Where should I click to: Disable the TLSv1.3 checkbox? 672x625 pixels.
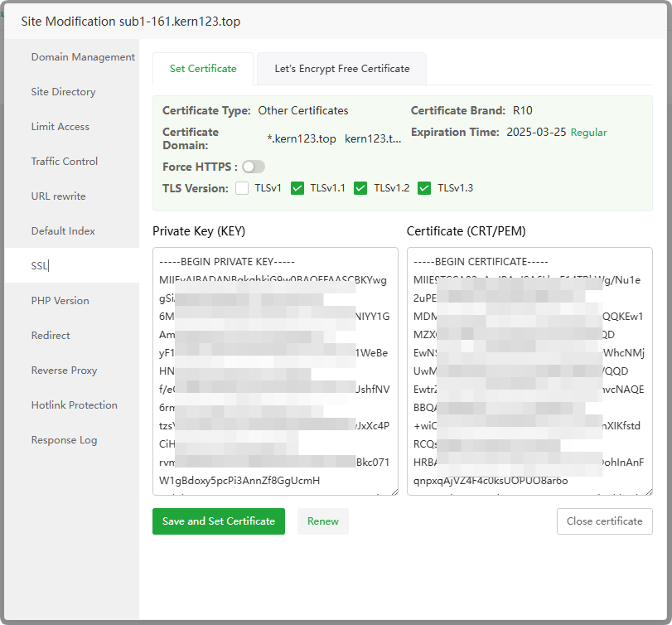point(424,188)
